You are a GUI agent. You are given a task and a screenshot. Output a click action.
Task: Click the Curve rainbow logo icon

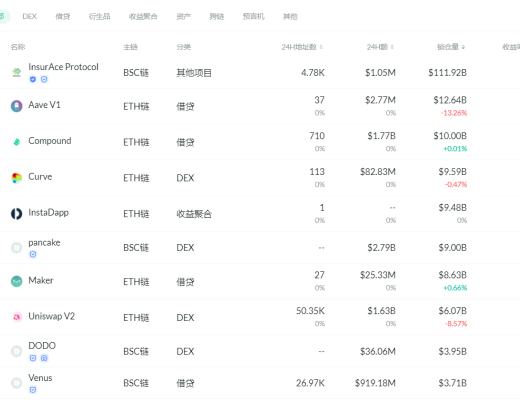17,178
